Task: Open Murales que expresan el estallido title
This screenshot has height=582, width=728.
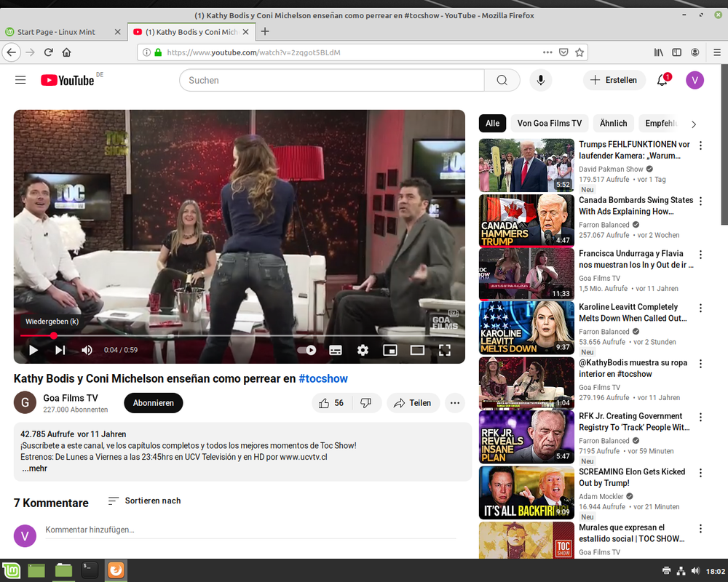Action: tap(631, 533)
